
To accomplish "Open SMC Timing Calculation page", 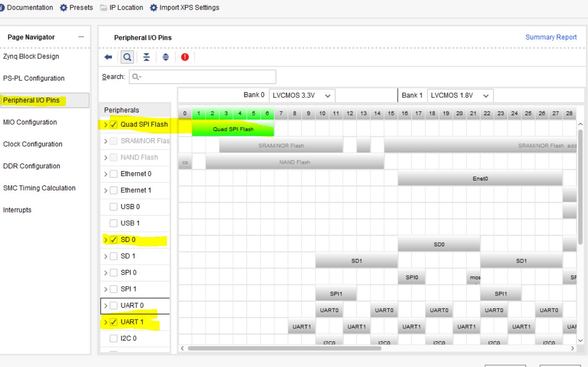I will [39, 188].
